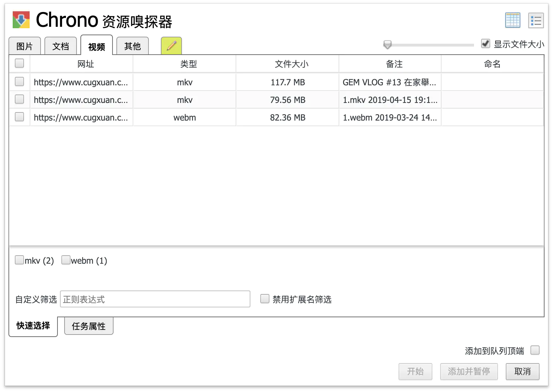553x392 pixels.
Task: Click the webm type cell
Action: point(184,118)
